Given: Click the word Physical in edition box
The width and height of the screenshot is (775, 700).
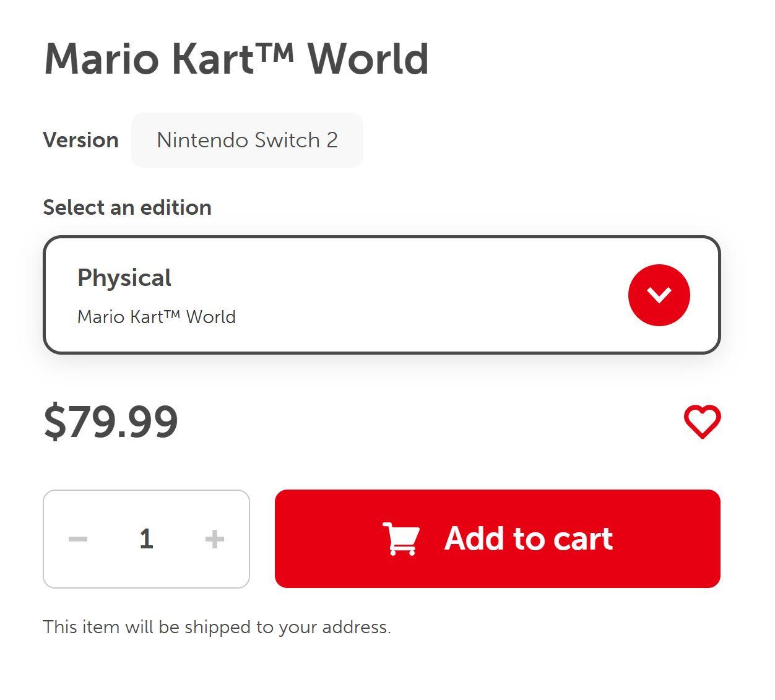Looking at the screenshot, I should click(124, 278).
